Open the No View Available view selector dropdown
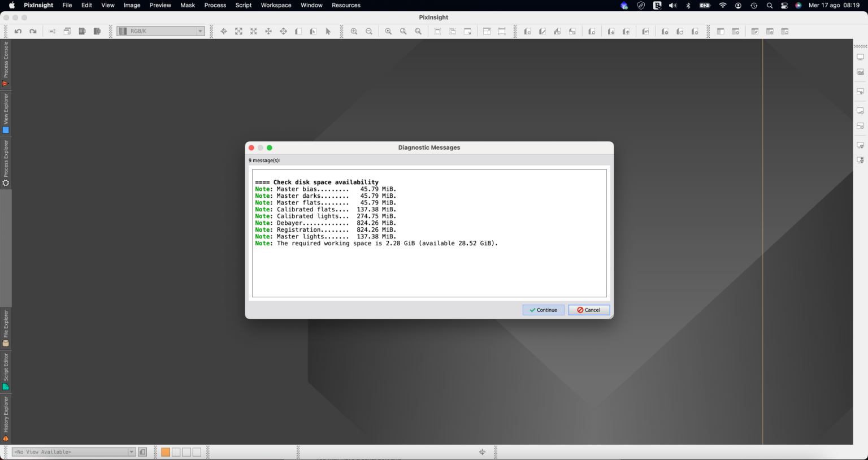868x460 pixels. point(132,452)
